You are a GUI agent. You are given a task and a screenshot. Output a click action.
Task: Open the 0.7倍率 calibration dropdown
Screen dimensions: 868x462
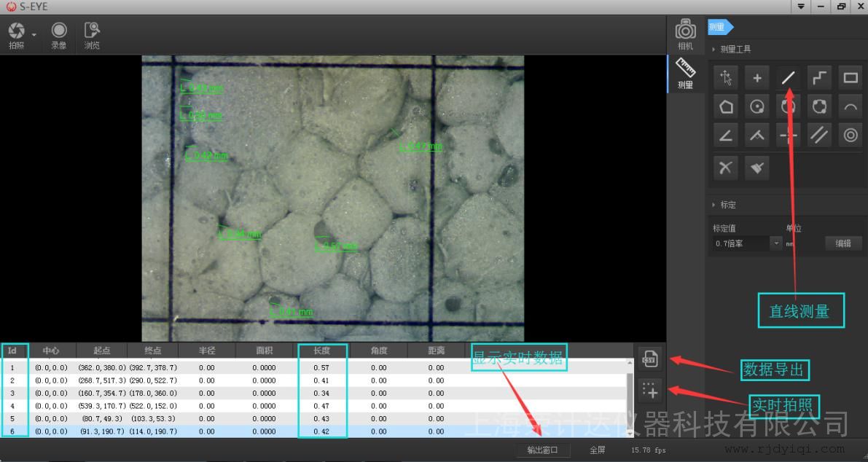[x=776, y=243]
